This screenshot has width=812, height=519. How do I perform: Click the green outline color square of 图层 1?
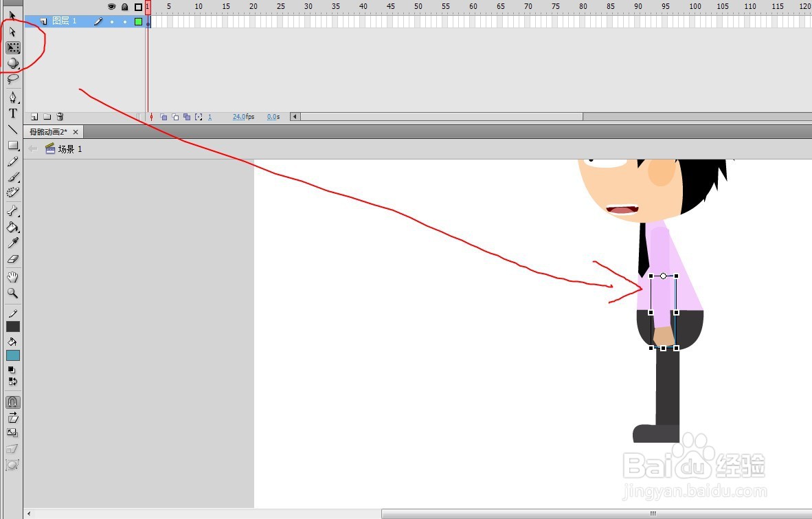(138, 21)
